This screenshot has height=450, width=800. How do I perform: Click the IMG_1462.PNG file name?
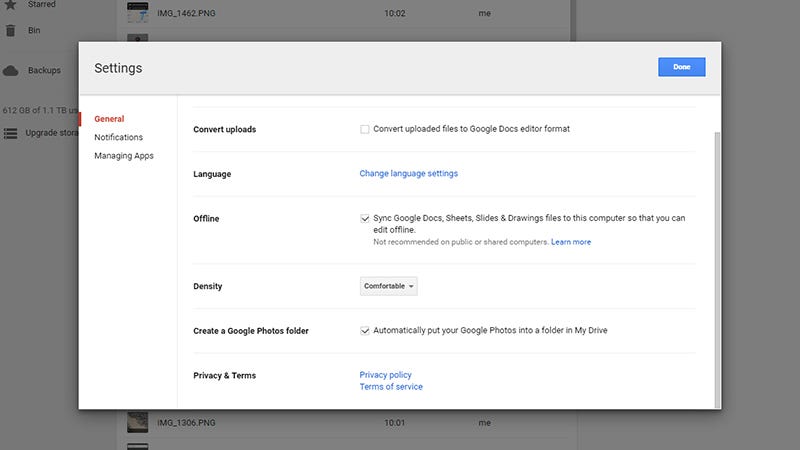pyautogui.click(x=186, y=13)
